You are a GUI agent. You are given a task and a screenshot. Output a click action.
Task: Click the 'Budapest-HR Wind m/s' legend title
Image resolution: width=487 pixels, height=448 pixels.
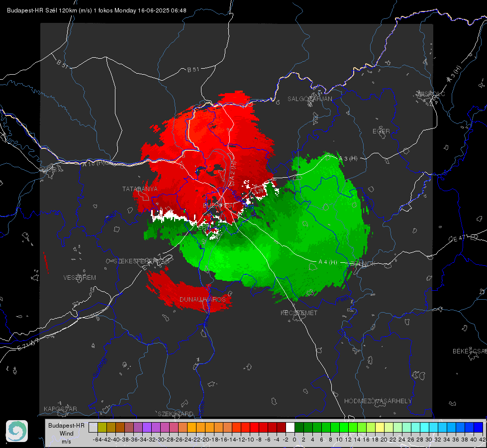point(66,434)
